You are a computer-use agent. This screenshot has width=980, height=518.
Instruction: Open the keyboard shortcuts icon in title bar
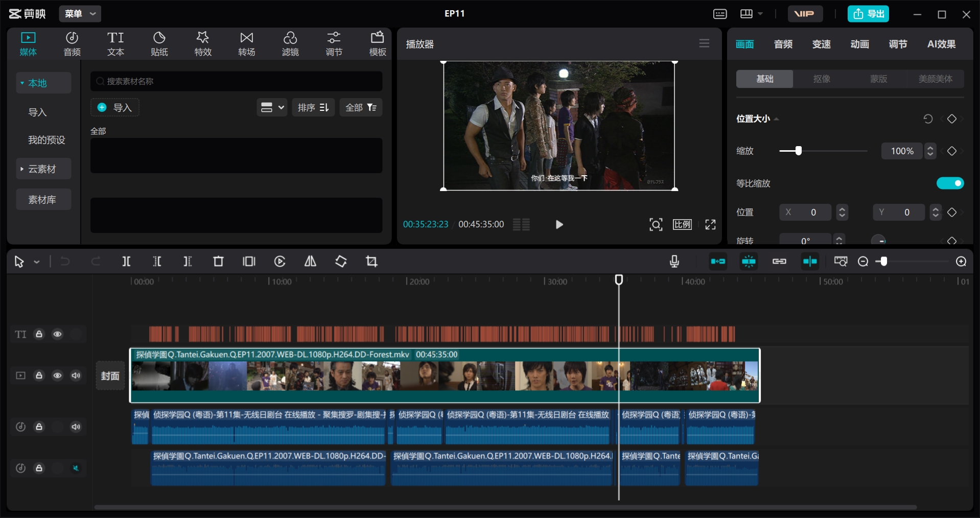(720, 14)
